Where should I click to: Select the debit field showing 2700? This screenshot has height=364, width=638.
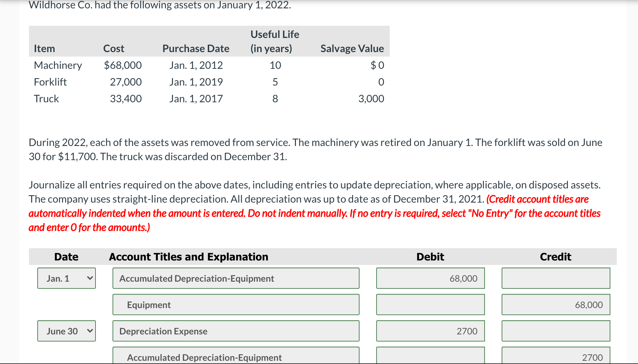[x=430, y=331]
